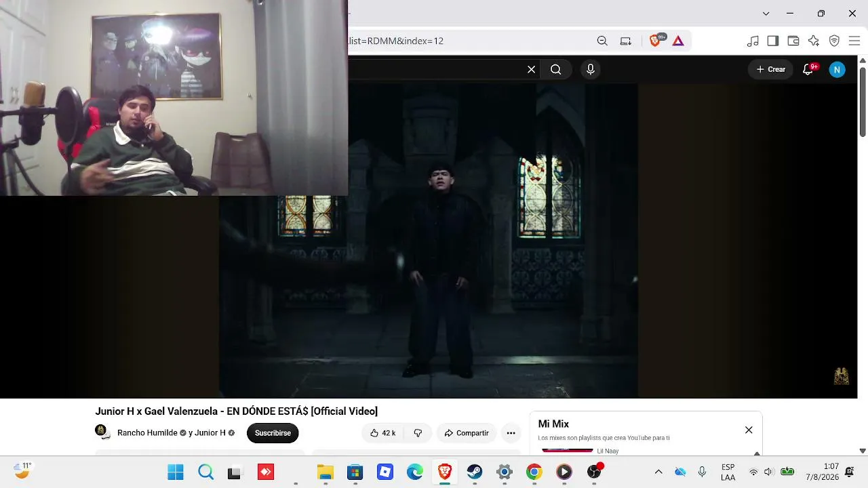Click the Brave browser taskbar icon
Image resolution: width=868 pixels, height=488 pixels.
point(444,472)
